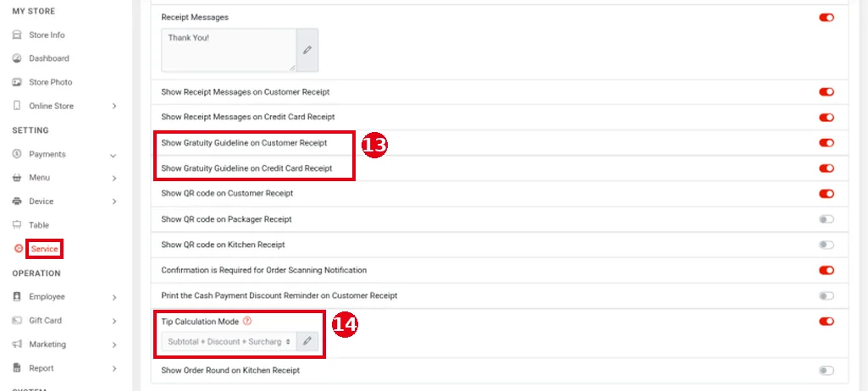This screenshot has height=391, width=868.
Task: Disable Gratuity Guideline on Credit Card Receipt
Action: point(827,168)
